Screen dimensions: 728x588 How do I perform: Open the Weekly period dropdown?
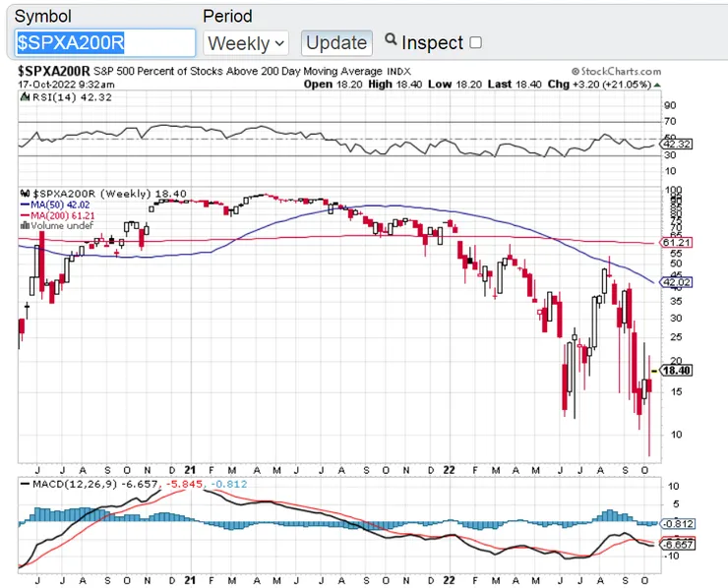pyautogui.click(x=246, y=43)
